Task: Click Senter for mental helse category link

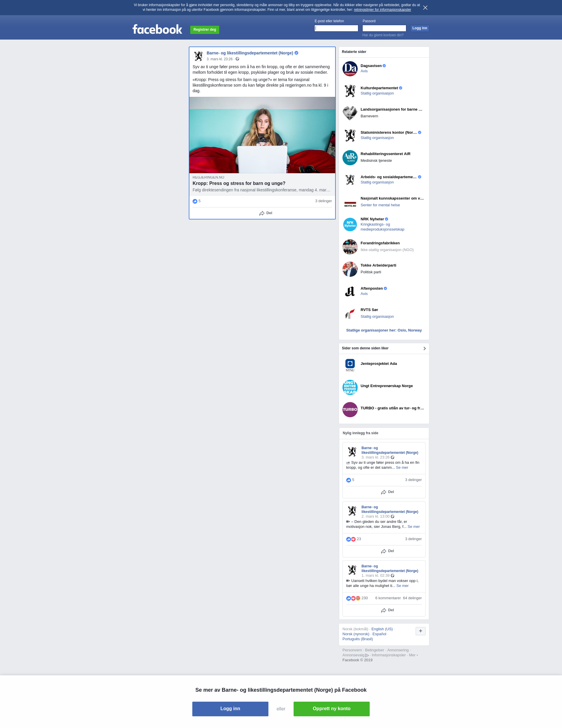Action: [x=380, y=205]
